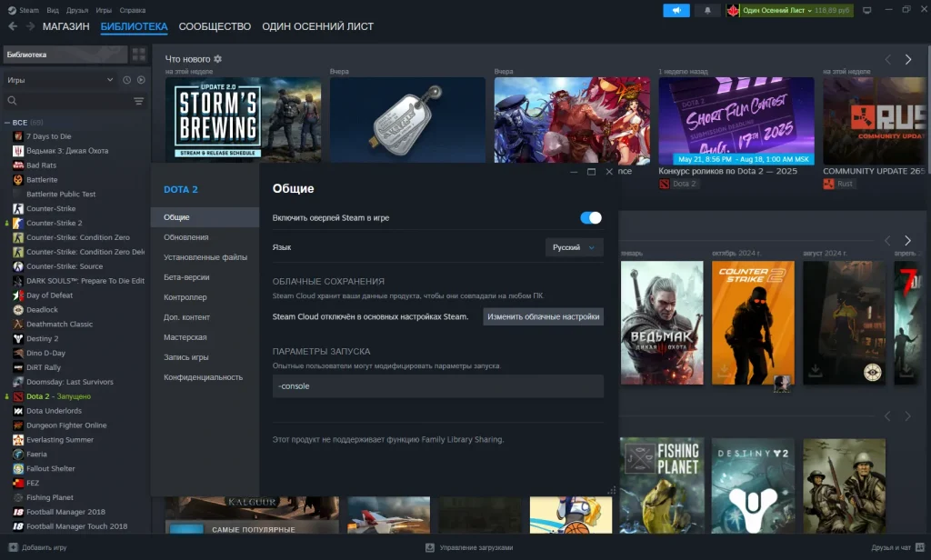Select the Запись игры section
931x560 pixels.
tap(205, 357)
